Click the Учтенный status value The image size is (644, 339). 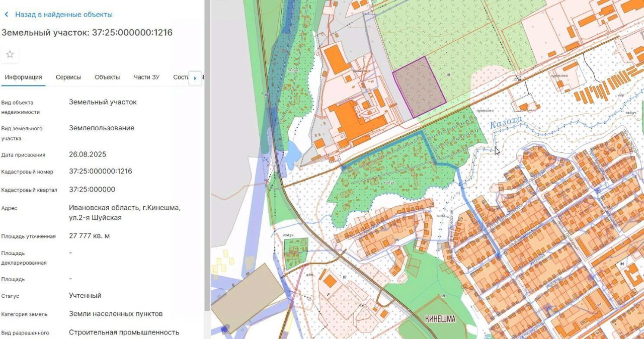click(x=85, y=295)
